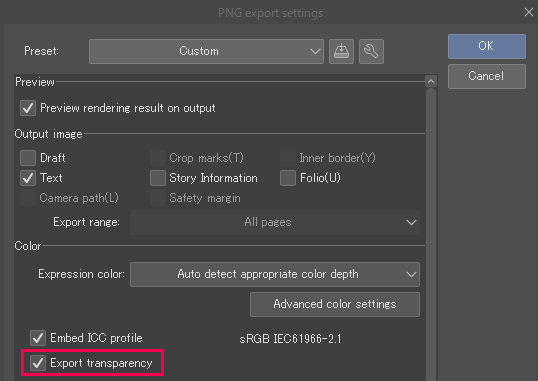Click the Output image section heading
Image resolution: width=538 pixels, height=381 pixels.
[x=48, y=134]
